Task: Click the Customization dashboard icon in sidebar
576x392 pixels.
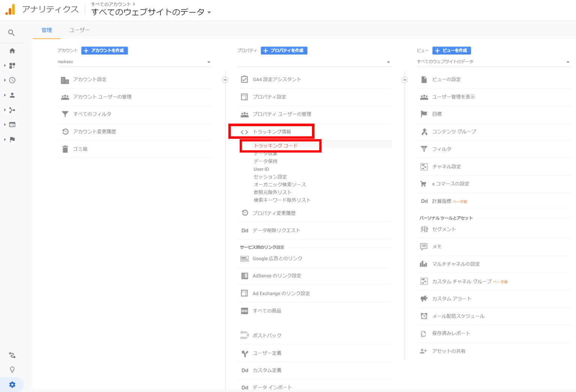Action: 12,66
